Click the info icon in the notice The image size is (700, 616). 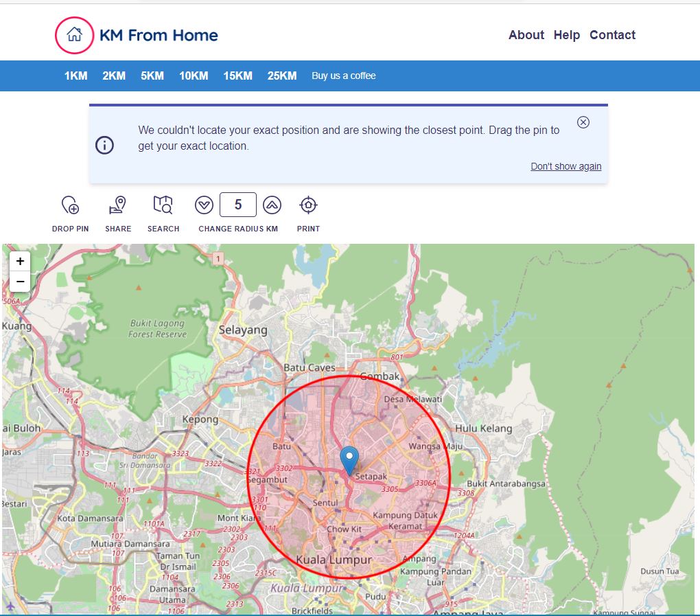(x=104, y=145)
